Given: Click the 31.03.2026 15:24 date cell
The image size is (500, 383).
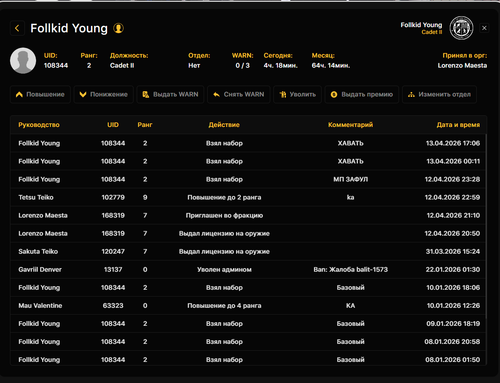Looking at the screenshot, I should 453,251.
